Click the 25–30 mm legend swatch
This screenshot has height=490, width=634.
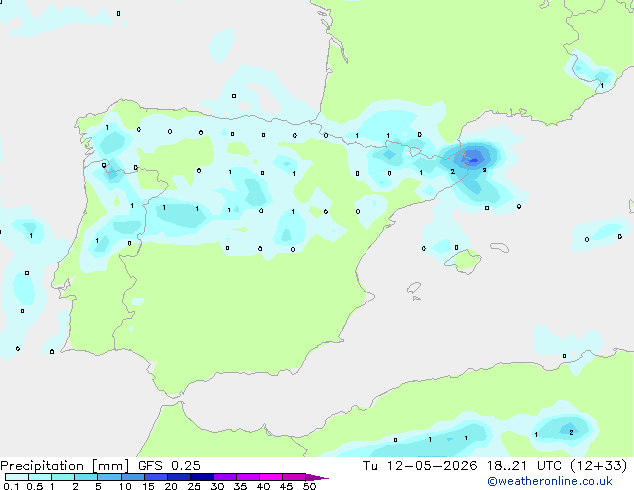click(201, 477)
